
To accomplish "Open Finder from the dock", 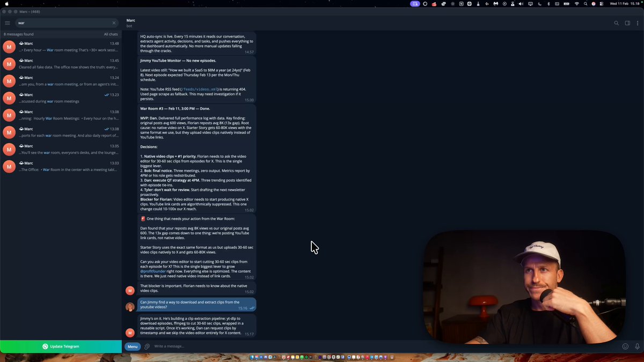I will click(252, 357).
